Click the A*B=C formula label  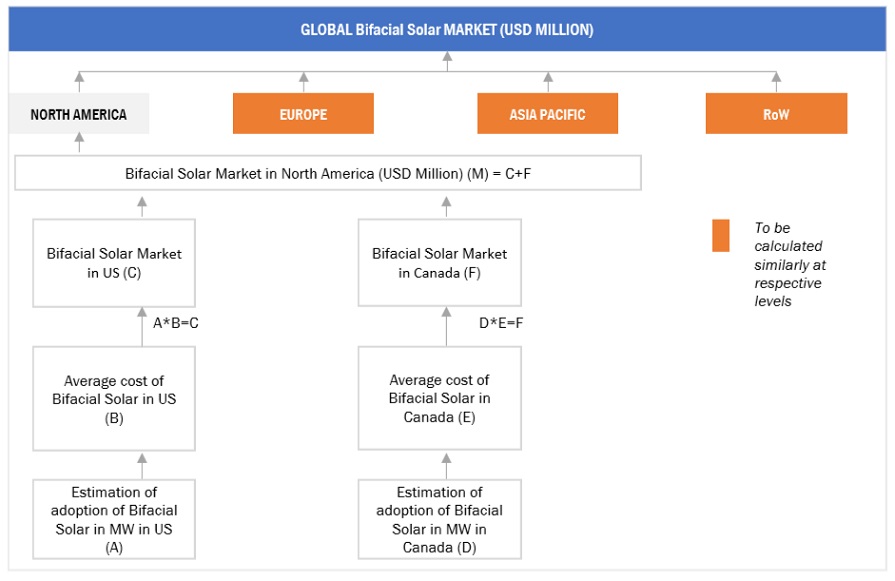pyautogui.click(x=177, y=323)
